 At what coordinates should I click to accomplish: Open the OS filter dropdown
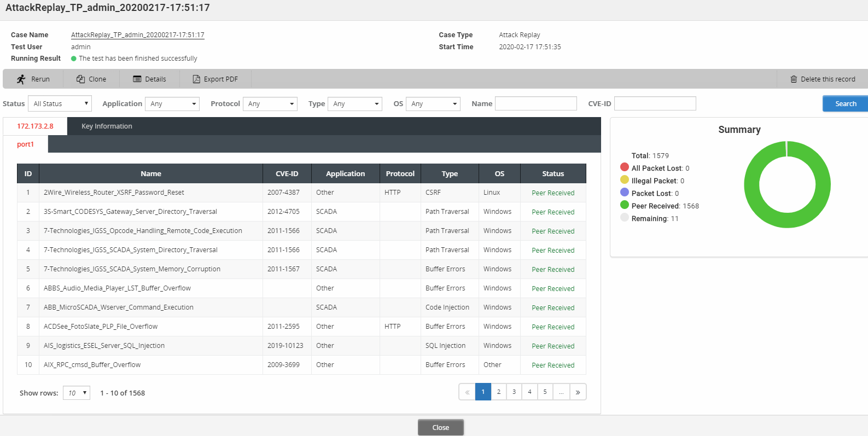(x=433, y=104)
